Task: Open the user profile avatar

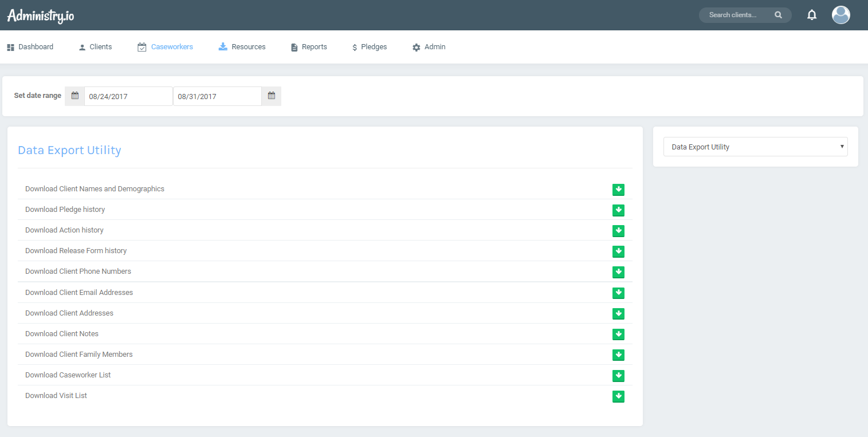Action: click(840, 15)
